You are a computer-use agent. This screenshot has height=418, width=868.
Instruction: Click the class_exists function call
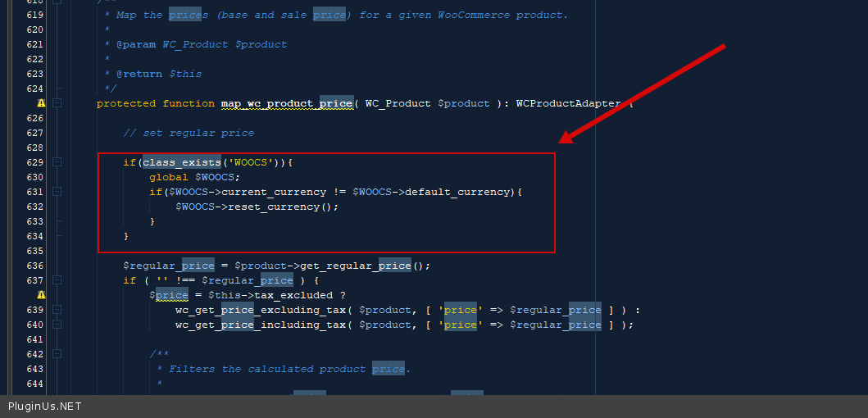(181, 162)
